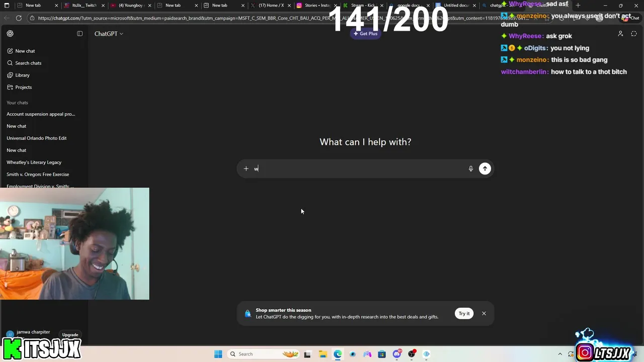Open Task View from taskbar

[x=307, y=354]
